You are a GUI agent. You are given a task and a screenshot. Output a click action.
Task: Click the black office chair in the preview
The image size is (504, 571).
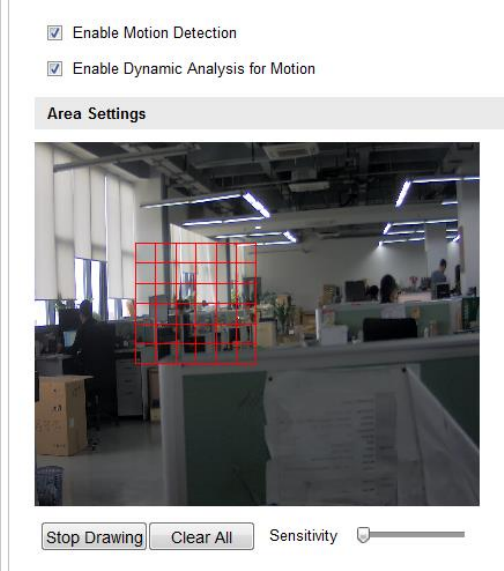390,330
